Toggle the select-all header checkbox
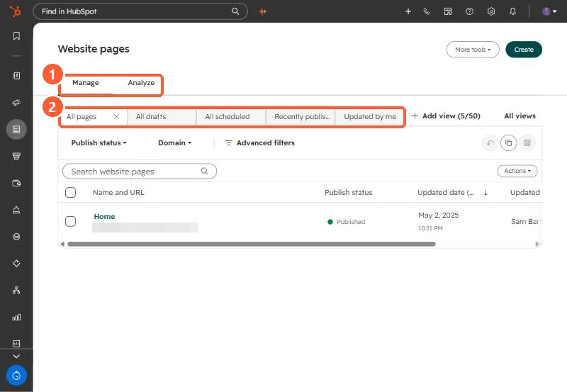567x392 pixels. (70, 192)
